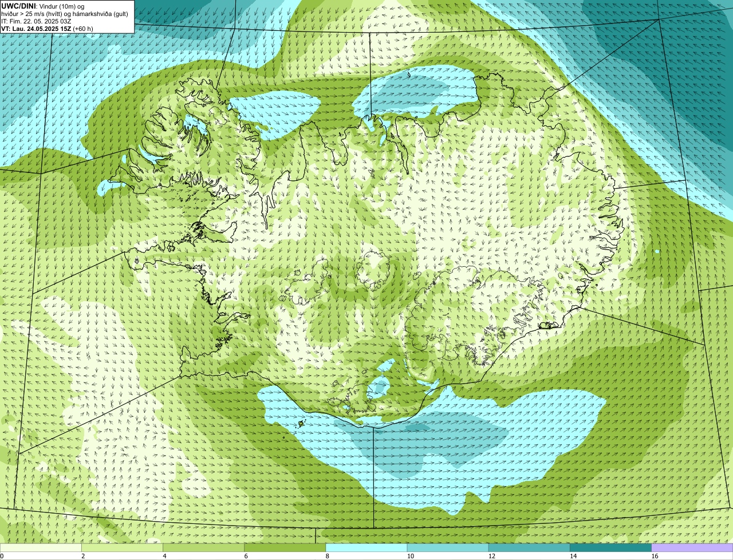Click the legend scale label "10"

pos(411,556)
